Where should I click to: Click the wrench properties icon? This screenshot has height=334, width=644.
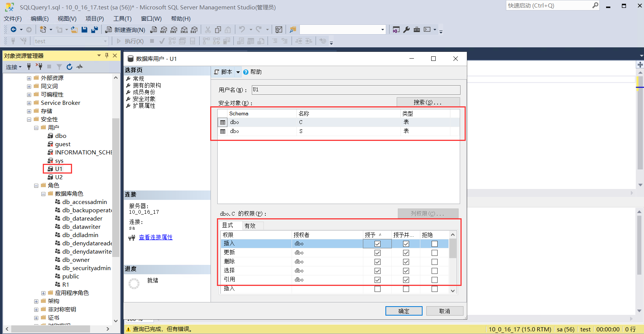[x=406, y=30]
